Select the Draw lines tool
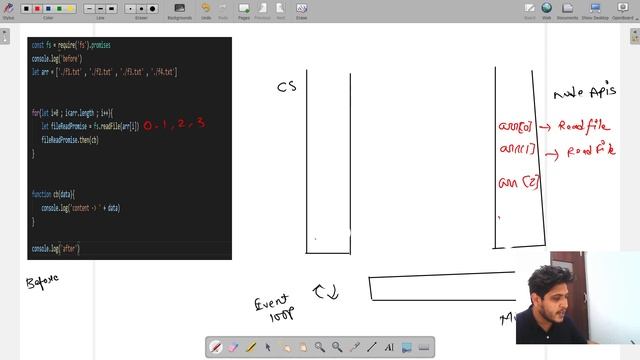Screen dimensions: 640x360 pos(372,347)
